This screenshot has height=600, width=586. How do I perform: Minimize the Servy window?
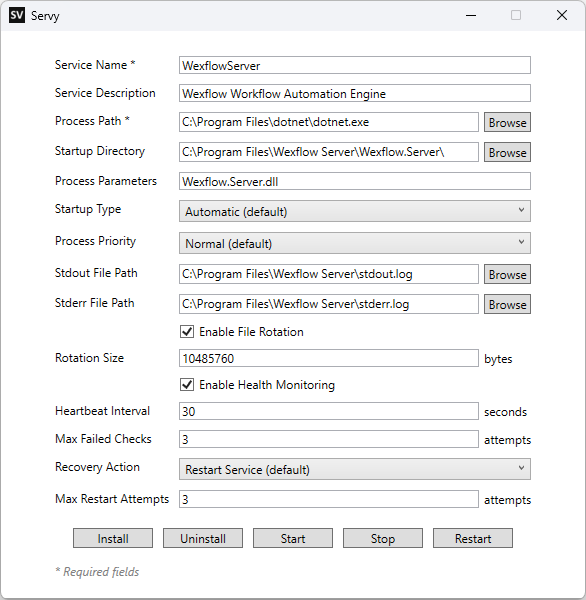tap(471, 15)
